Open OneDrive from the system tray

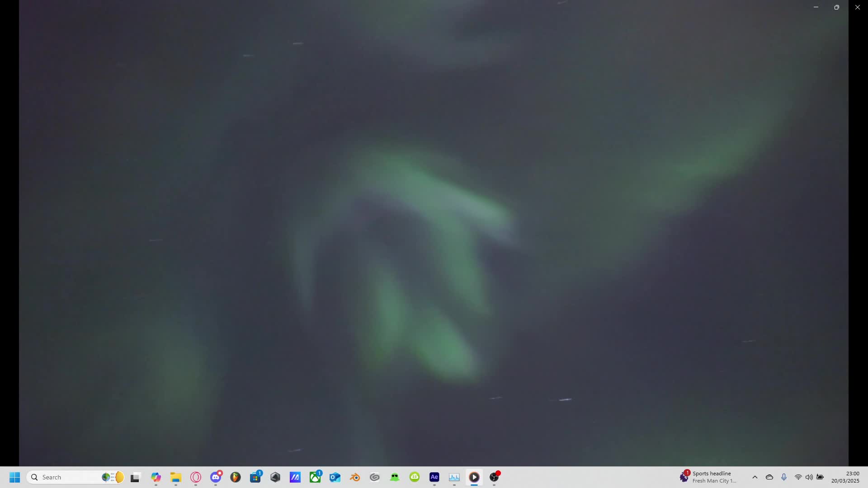pos(769,477)
